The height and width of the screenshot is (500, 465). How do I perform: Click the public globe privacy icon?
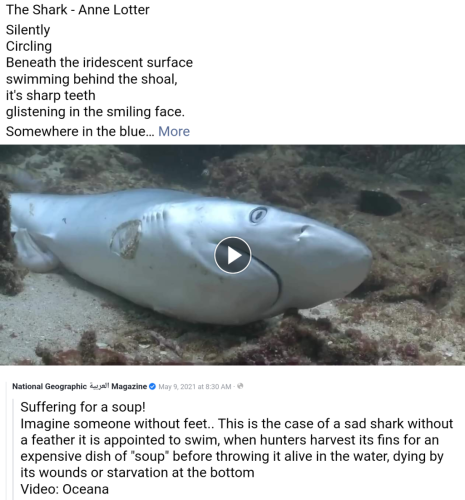point(240,386)
